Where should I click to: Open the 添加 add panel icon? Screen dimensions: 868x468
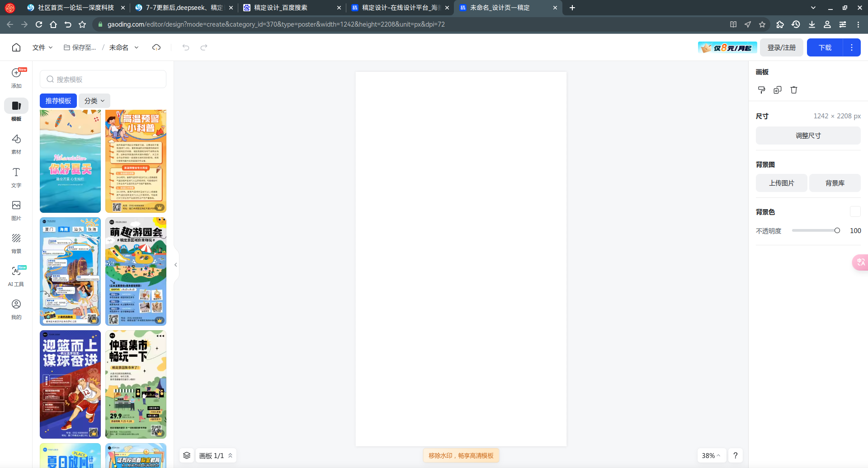tap(16, 78)
